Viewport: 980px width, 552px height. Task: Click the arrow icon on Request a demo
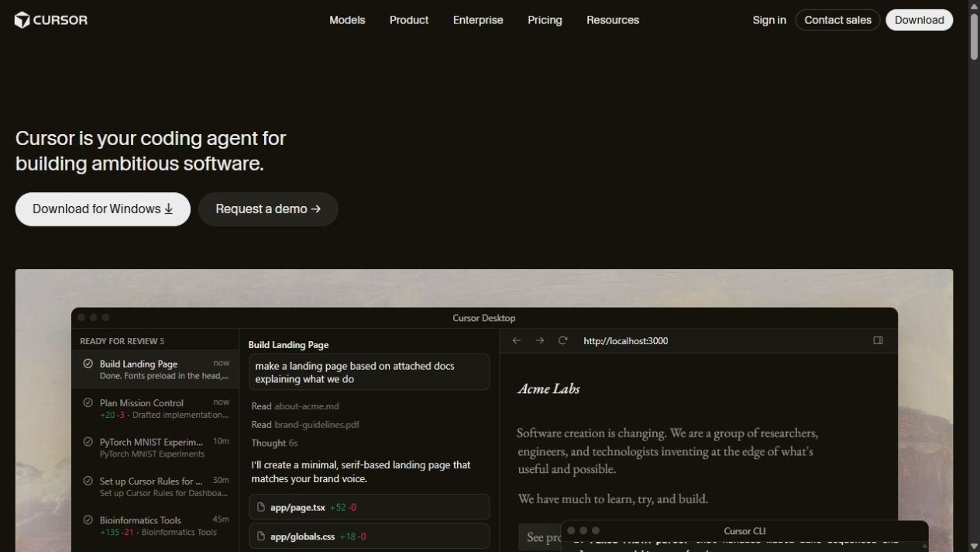(315, 209)
